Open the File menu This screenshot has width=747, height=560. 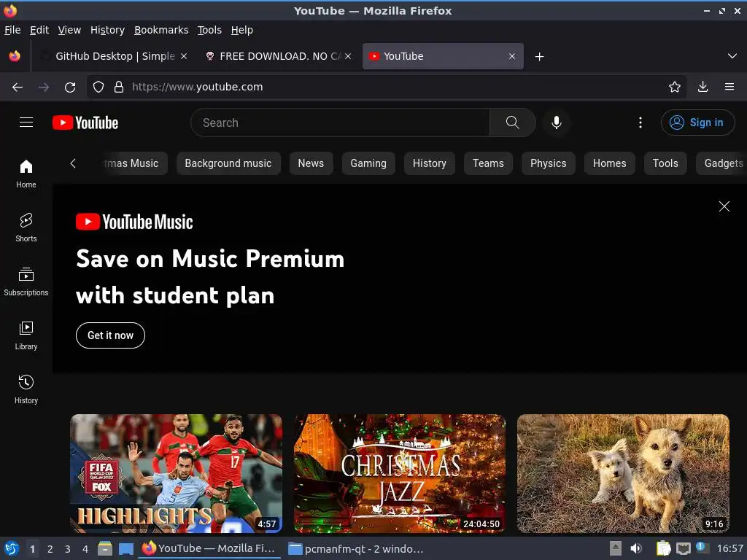pos(12,30)
